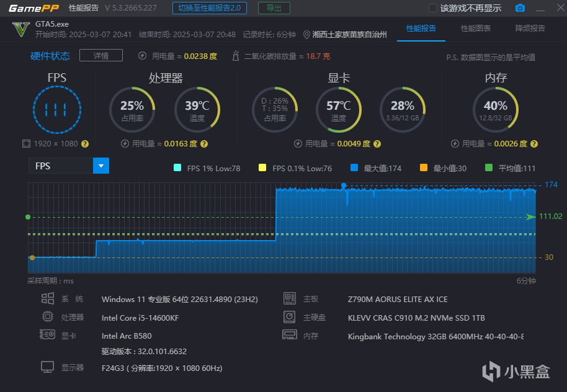Click the Z790M AORUS ELITE AX ICE text

[x=398, y=300]
